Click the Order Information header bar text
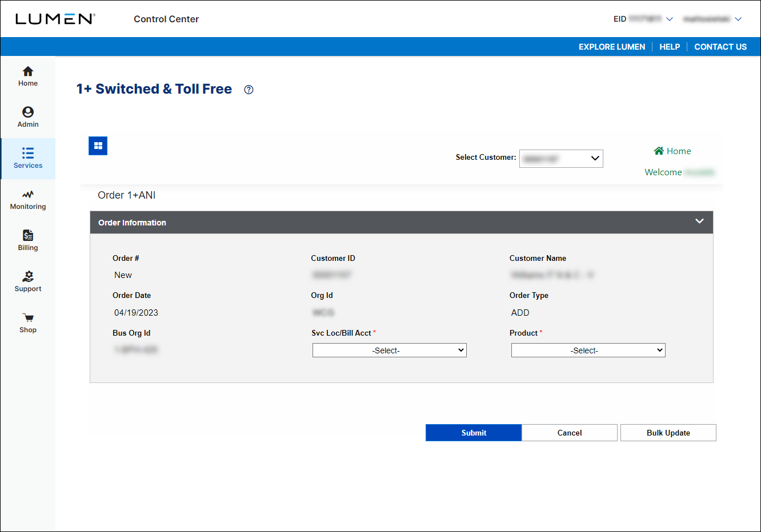Viewport: 761px width, 532px height. click(132, 223)
